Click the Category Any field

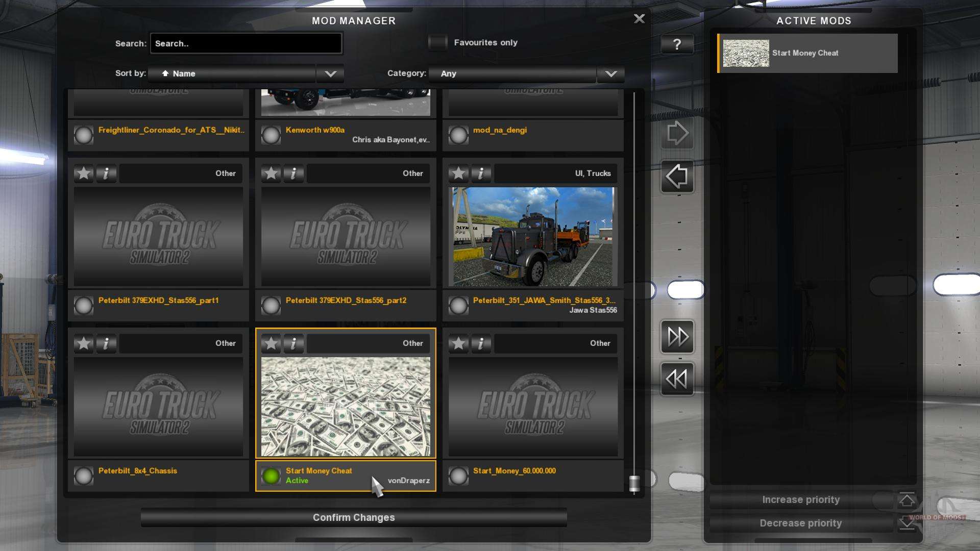coord(512,74)
